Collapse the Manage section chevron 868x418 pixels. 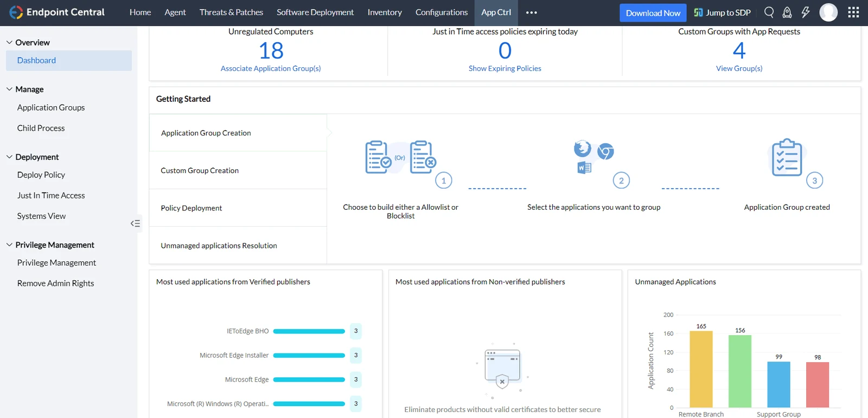coord(9,89)
